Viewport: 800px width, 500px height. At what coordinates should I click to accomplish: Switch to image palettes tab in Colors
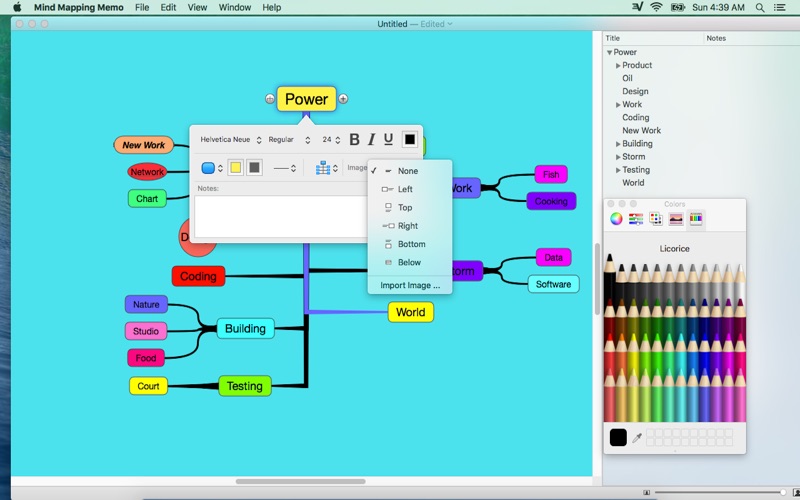pos(676,219)
